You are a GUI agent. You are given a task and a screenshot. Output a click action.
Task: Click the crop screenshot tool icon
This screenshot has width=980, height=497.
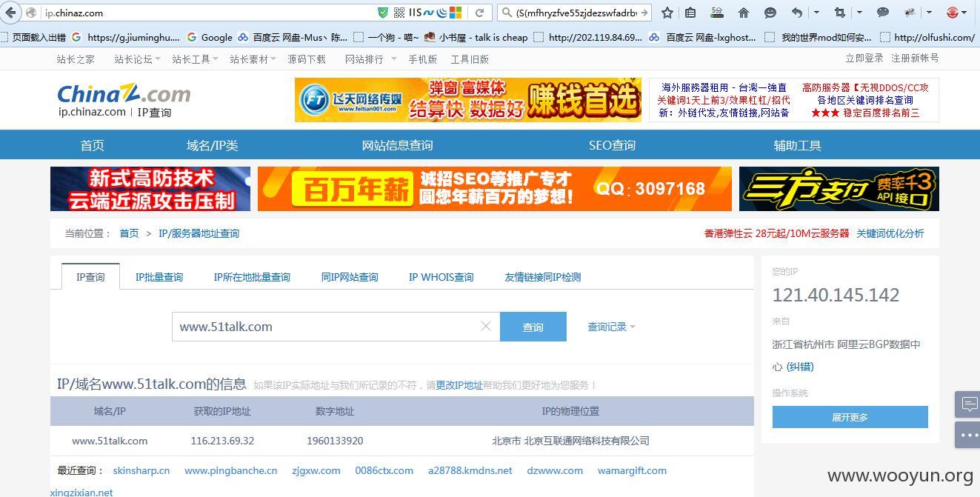839,13
